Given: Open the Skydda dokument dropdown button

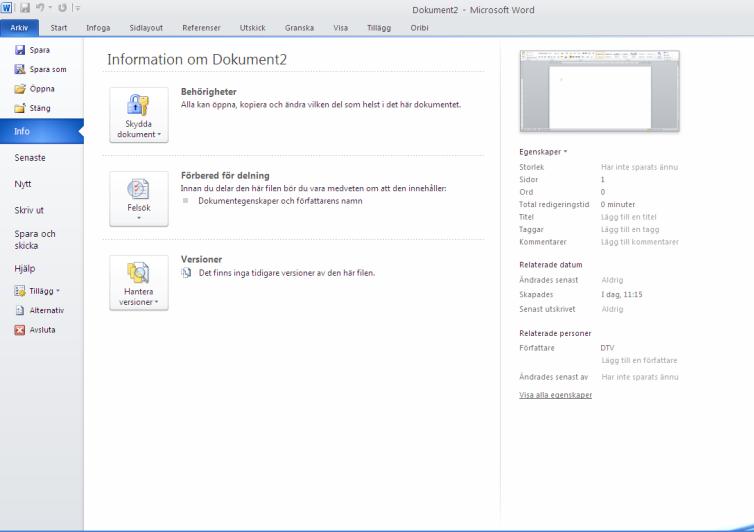Looking at the screenshot, I should coord(139,115).
